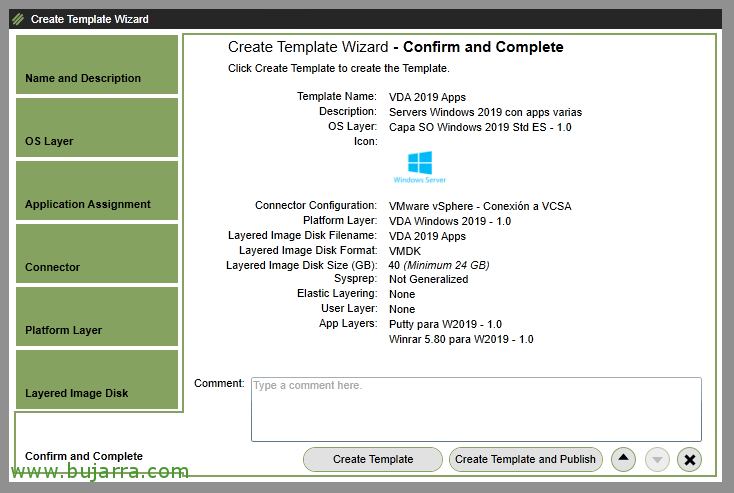Click the 'Create Template Wizard' title bar text

90,19
